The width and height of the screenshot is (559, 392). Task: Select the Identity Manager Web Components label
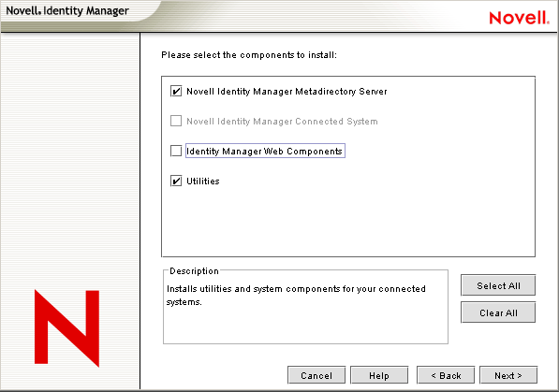265,152
